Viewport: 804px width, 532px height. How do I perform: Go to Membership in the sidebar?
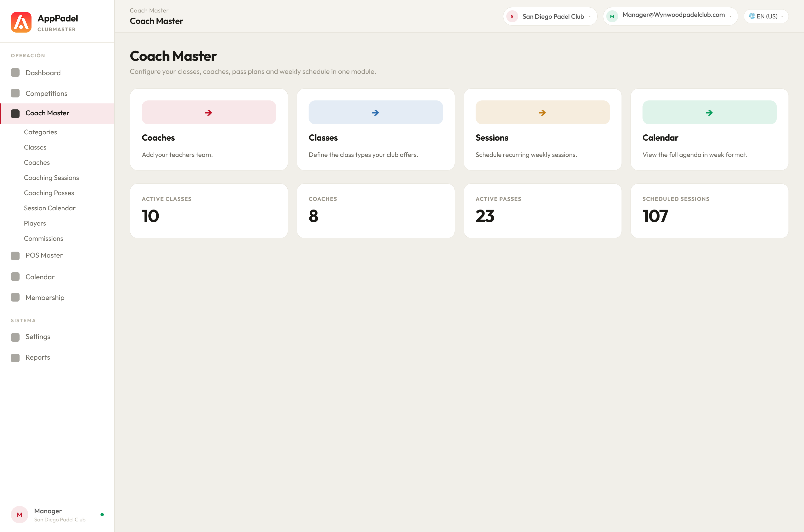click(57, 297)
